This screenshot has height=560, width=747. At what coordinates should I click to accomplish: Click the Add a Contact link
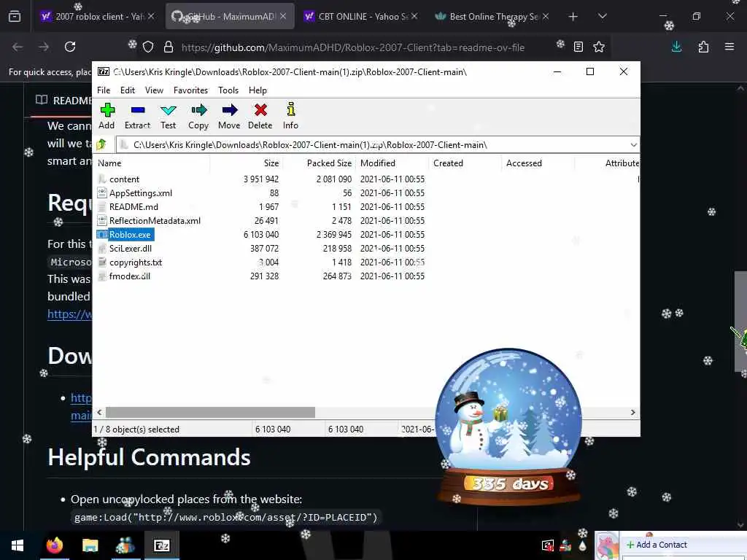point(657,545)
